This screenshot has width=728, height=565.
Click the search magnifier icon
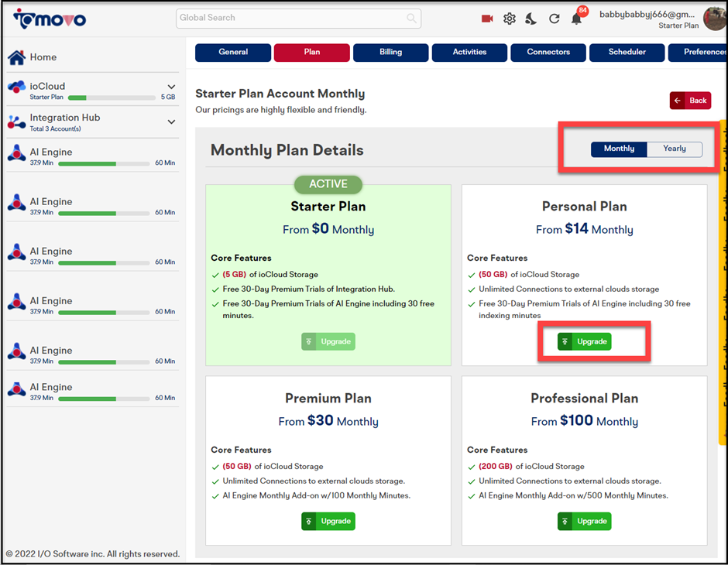click(411, 18)
